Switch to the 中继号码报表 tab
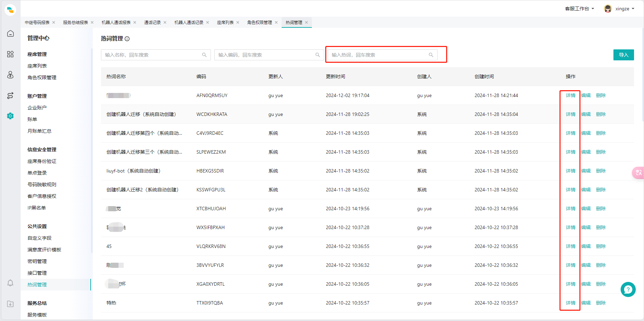 tap(37, 23)
